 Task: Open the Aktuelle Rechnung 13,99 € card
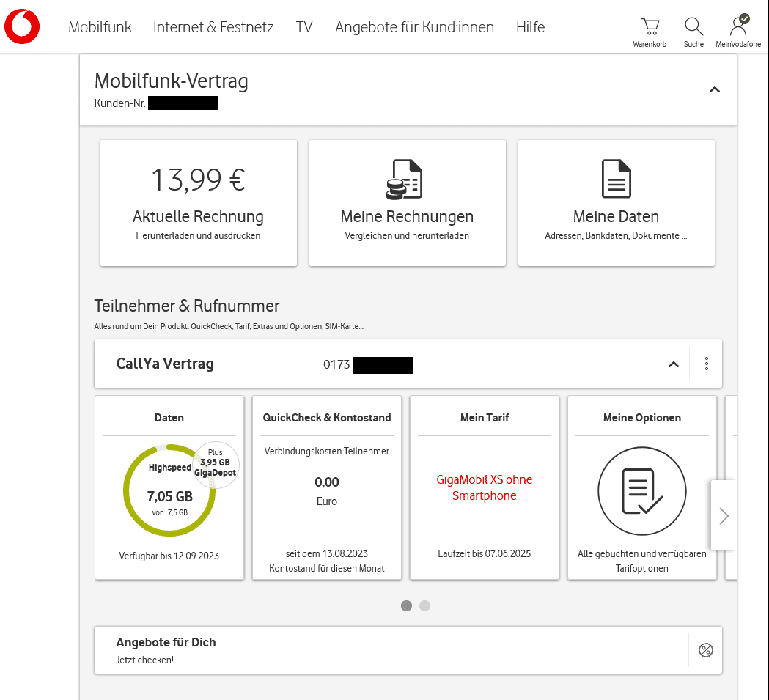(199, 203)
